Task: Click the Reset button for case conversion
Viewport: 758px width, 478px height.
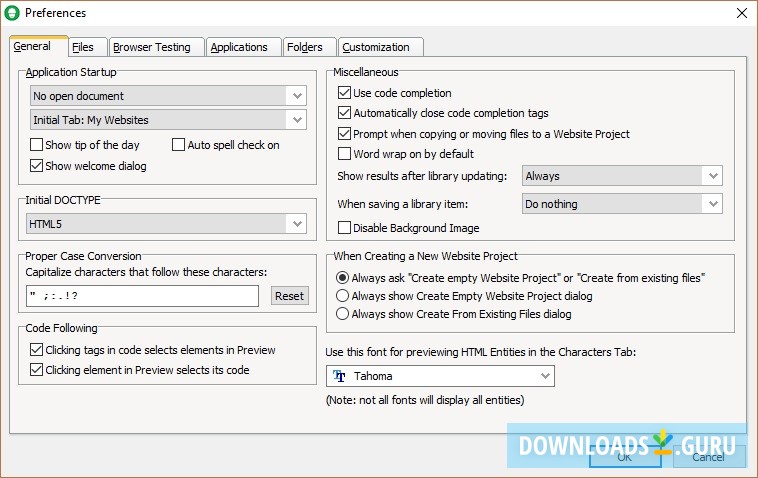Action: (x=290, y=296)
